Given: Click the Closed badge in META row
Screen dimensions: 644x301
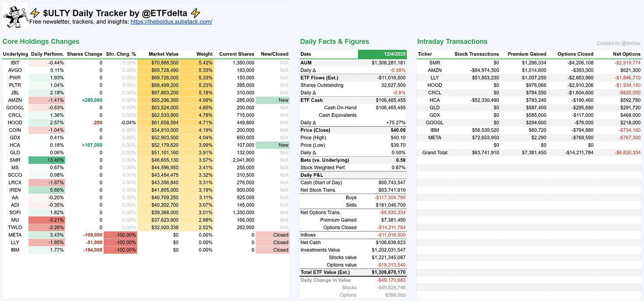Looking at the screenshot, I should pos(272,235).
